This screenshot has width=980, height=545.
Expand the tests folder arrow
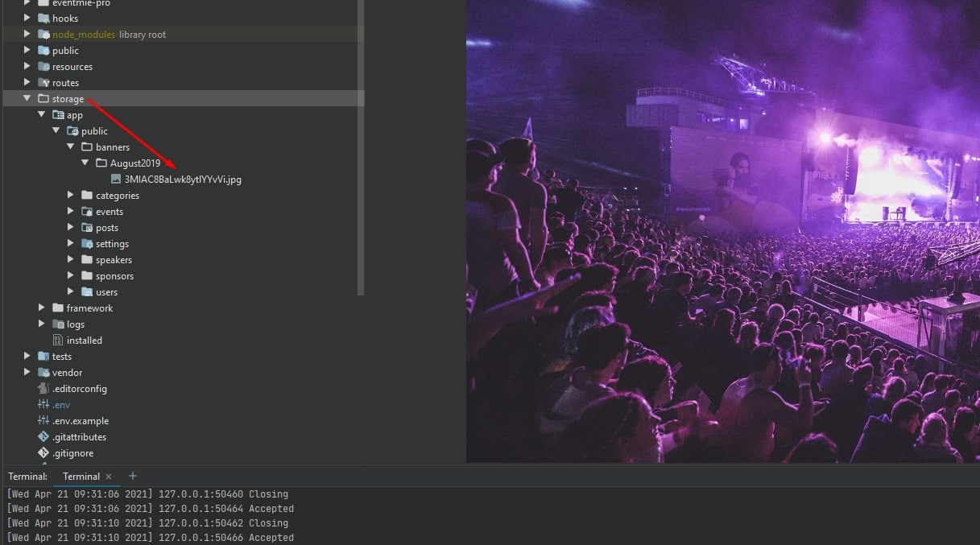tap(27, 357)
